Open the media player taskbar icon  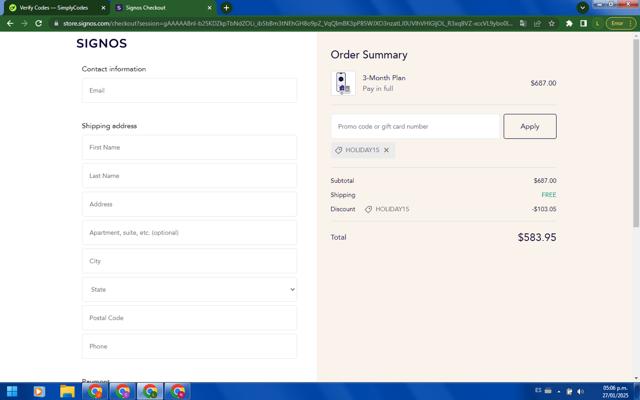tap(39, 392)
